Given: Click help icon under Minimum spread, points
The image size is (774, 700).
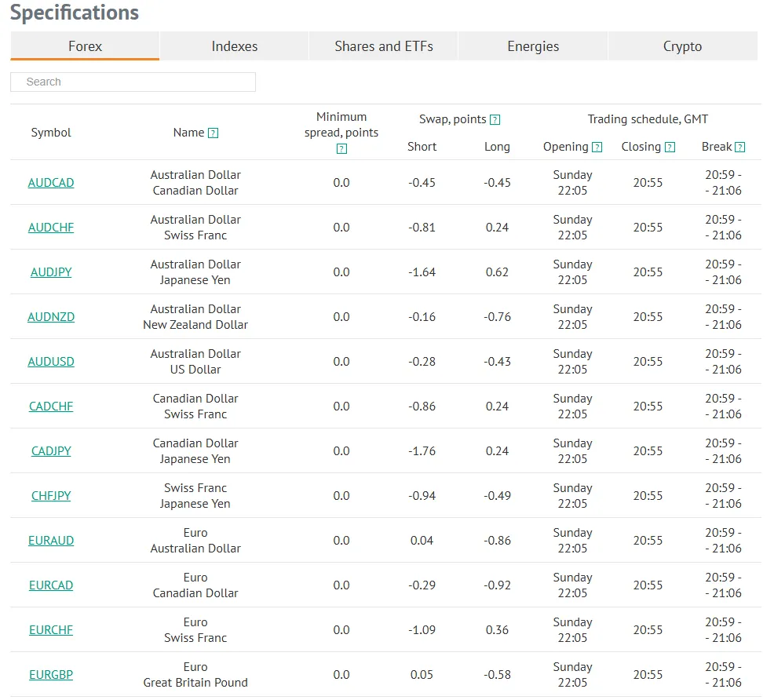Looking at the screenshot, I should pyautogui.click(x=341, y=149).
